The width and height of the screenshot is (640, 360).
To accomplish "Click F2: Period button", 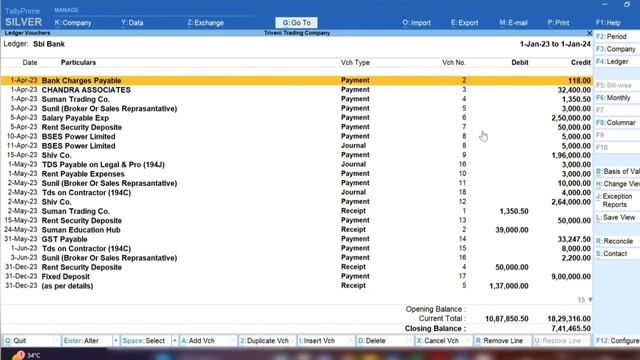I will point(617,37).
